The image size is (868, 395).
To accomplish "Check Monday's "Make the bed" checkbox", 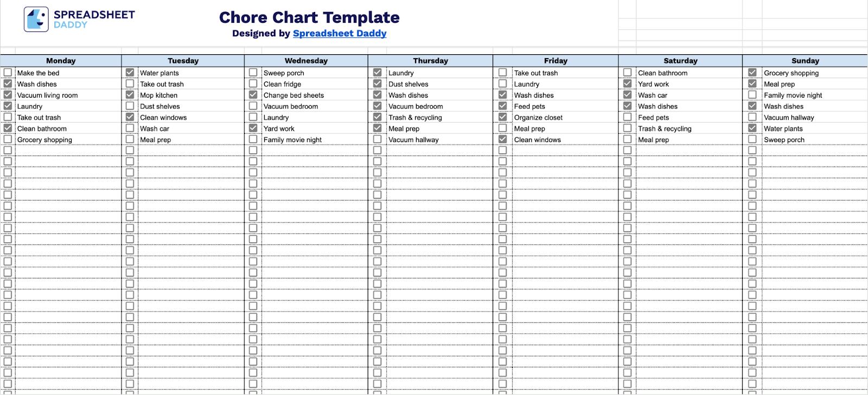I will tap(8, 73).
